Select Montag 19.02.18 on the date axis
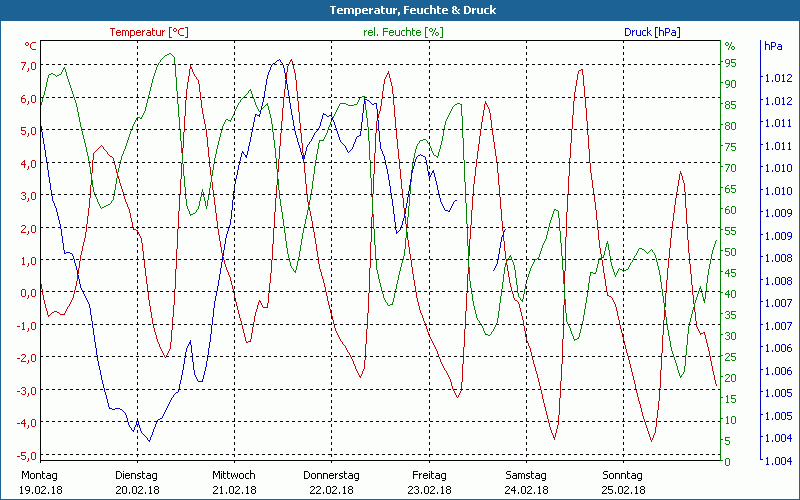 tap(40, 482)
